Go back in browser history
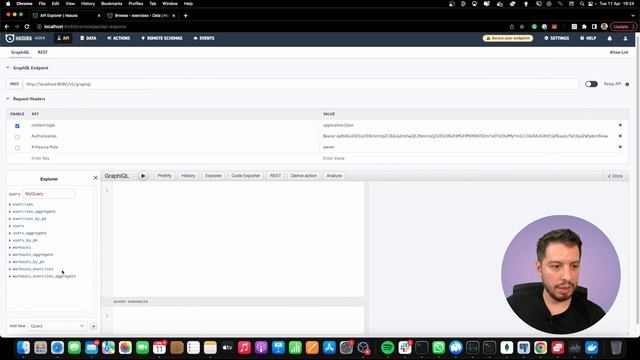 7,27
